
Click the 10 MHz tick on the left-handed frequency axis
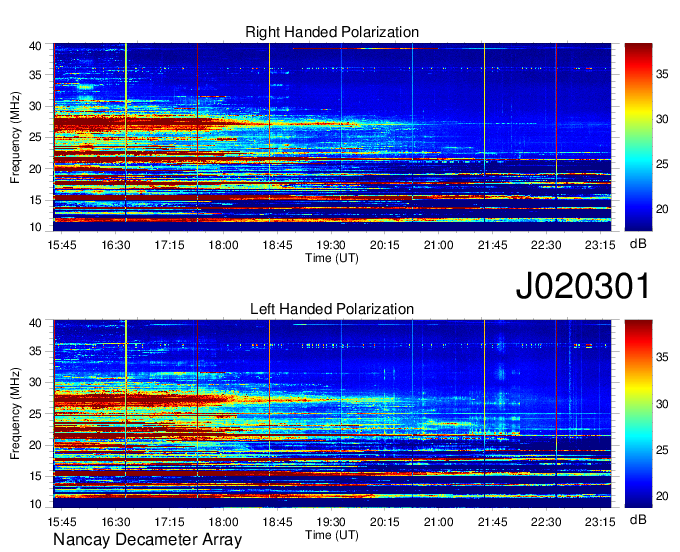(36, 504)
